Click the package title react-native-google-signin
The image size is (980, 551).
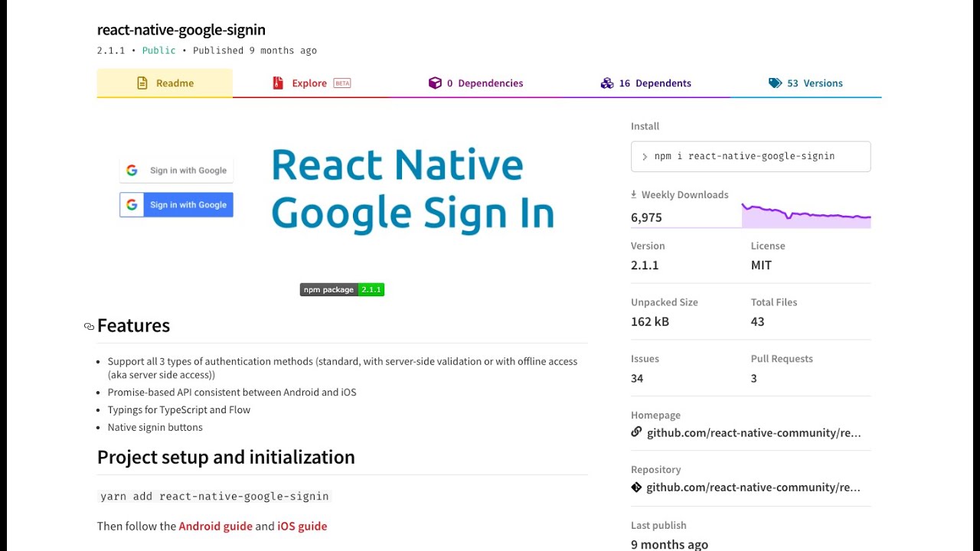tap(181, 30)
